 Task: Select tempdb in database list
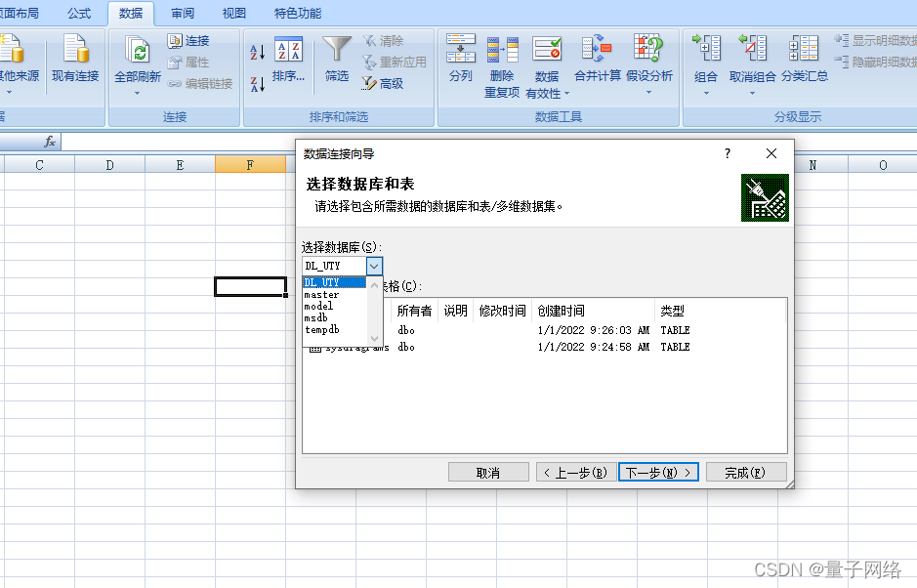click(335, 329)
